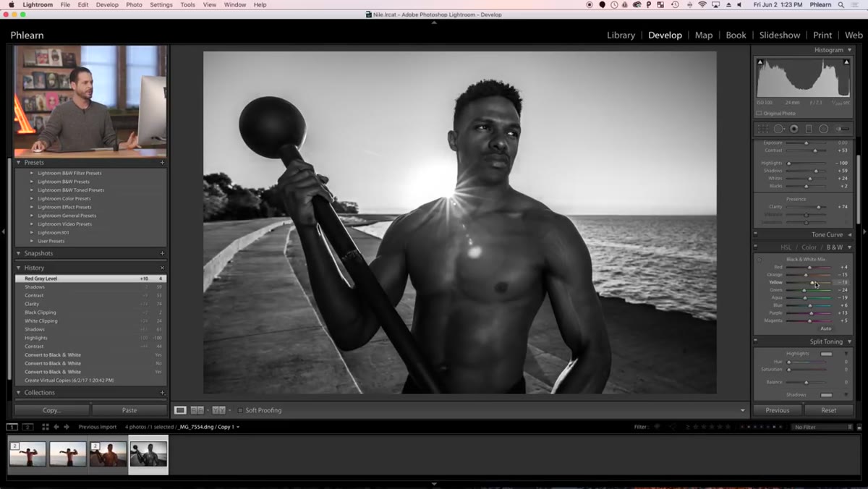Image resolution: width=868 pixels, height=489 pixels.
Task: Select the Graduated Filter tool
Action: pyautogui.click(x=809, y=129)
